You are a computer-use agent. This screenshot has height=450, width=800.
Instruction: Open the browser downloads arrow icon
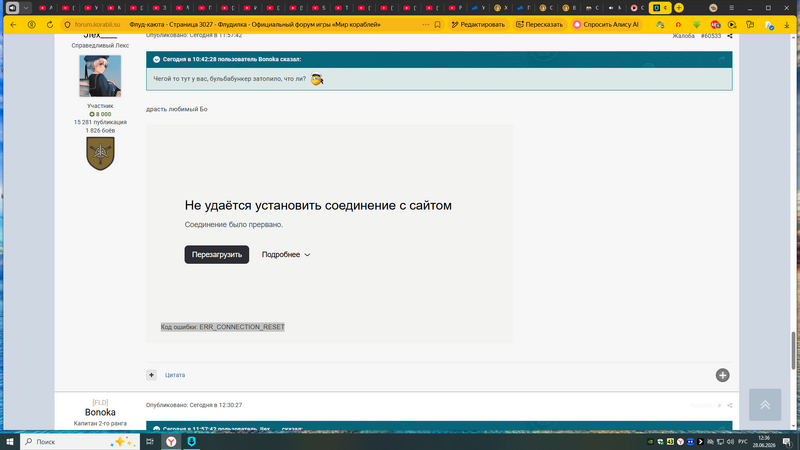click(787, 24)
